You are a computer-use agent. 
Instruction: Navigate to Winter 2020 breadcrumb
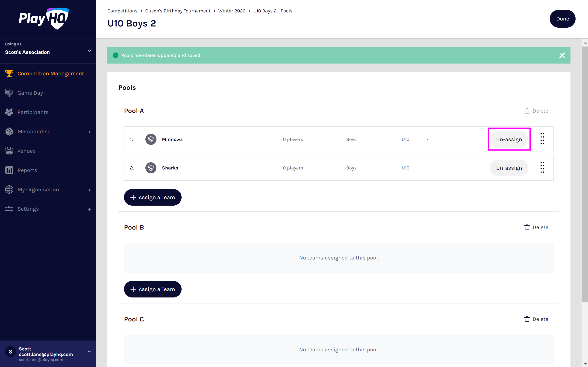(232, 11)
